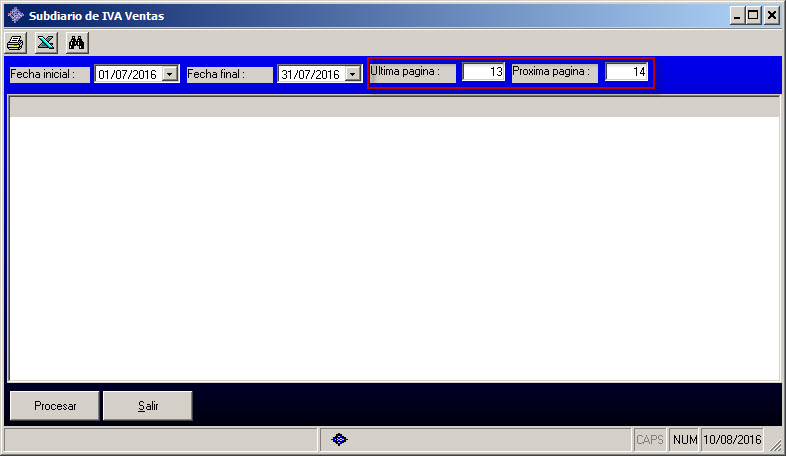This screenshot has height=456, width=786.
Task: Click the NUM indicator in the status bar
Action: [x=684, y=439]
